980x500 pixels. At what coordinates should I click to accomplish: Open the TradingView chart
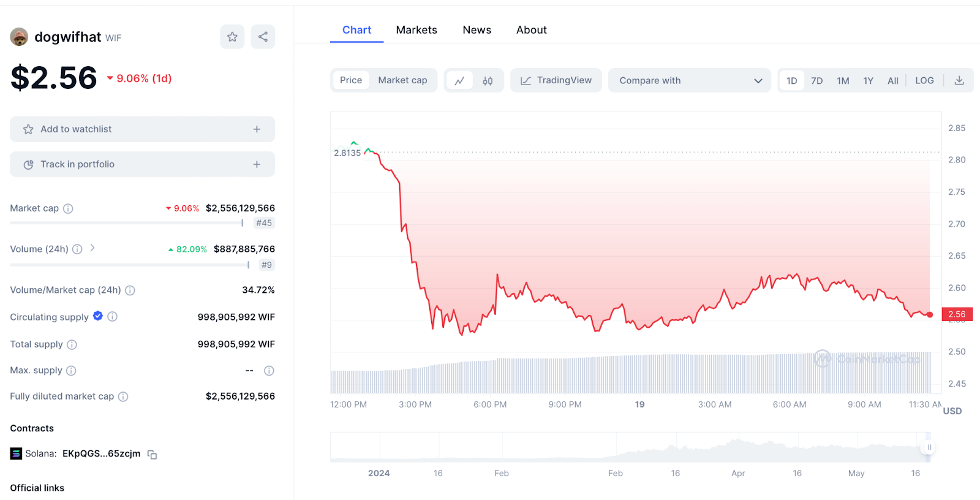click(556, 80)
